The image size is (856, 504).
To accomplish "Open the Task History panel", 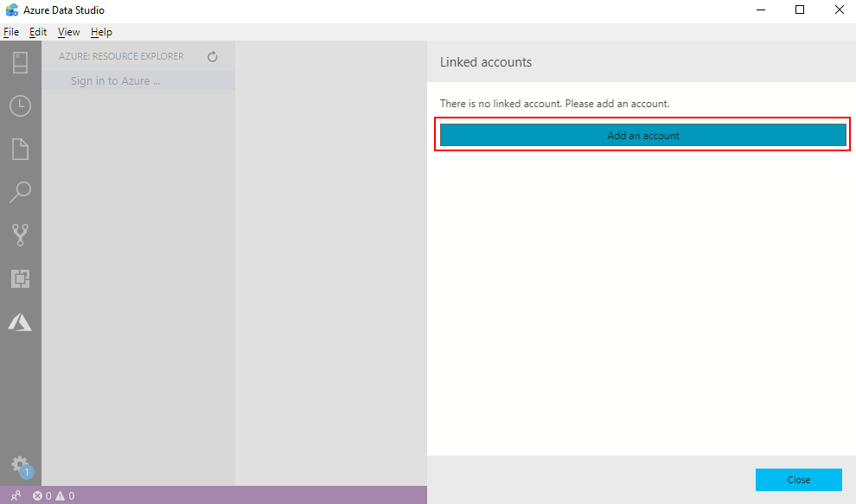I will [x=20, y=105].
